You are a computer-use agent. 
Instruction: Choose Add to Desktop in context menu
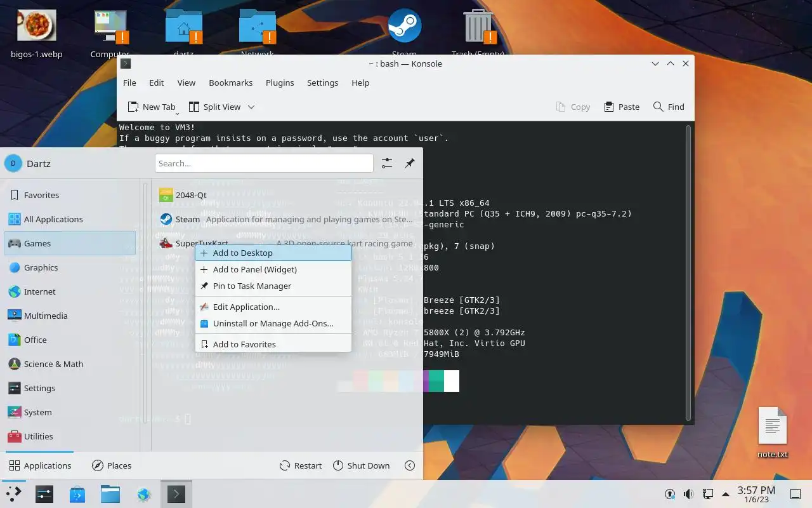[273, 253]
